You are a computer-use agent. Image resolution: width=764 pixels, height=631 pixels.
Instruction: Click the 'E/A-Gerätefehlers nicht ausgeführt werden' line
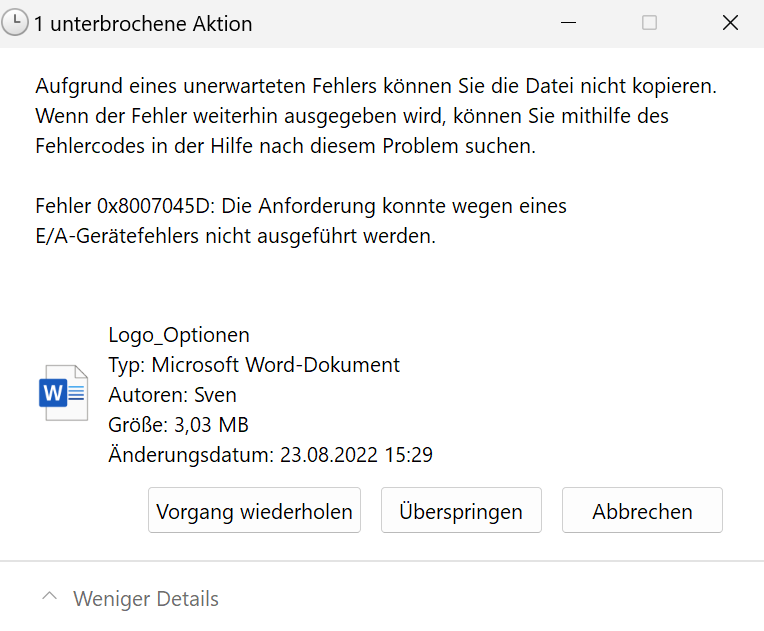tap(235, 236)
